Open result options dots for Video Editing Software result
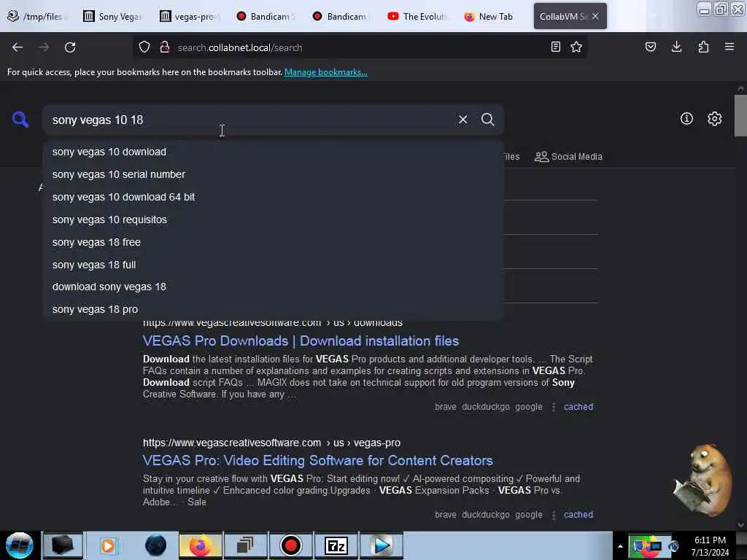Viewport: 747px width, 560px height. 553,516
